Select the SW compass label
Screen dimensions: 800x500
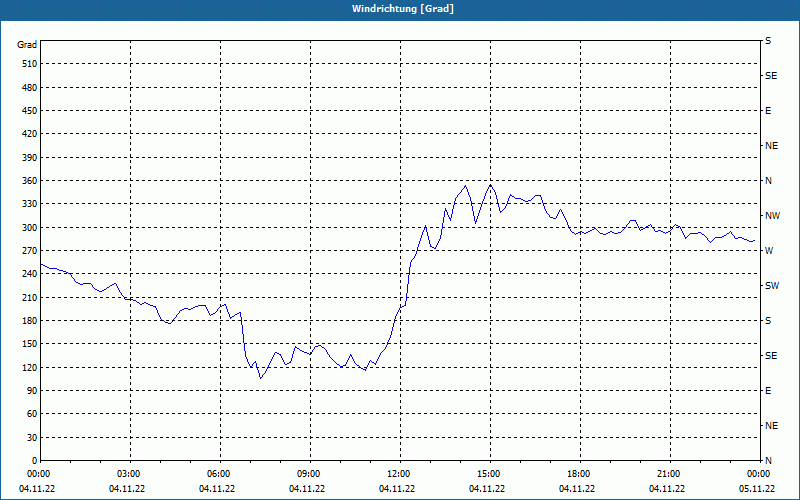click(772, 286)
